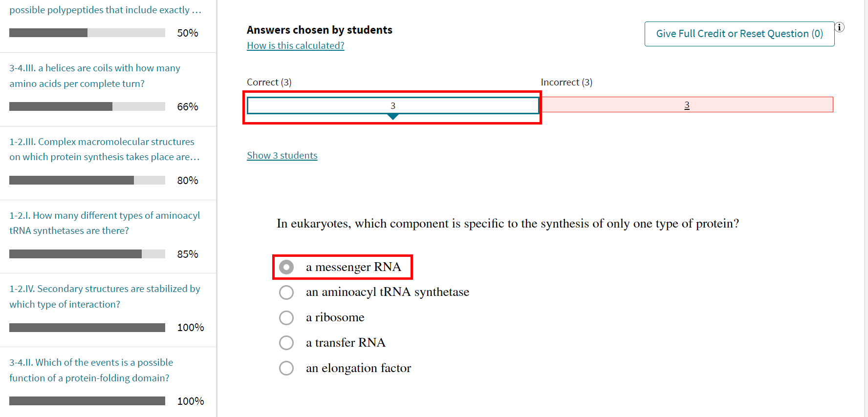Click the 66% progress bar in sidebar
Viewport: 868px width, 417px height.
(x=87, y=106)
